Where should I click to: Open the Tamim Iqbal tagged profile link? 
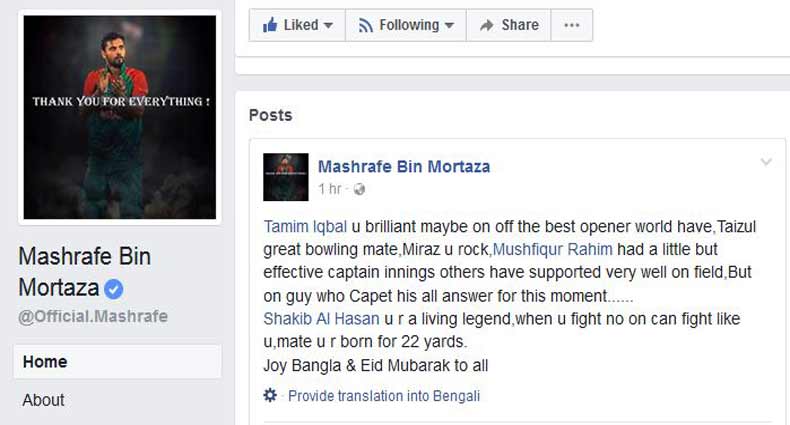pyautogui.click(x=305, y=227)
